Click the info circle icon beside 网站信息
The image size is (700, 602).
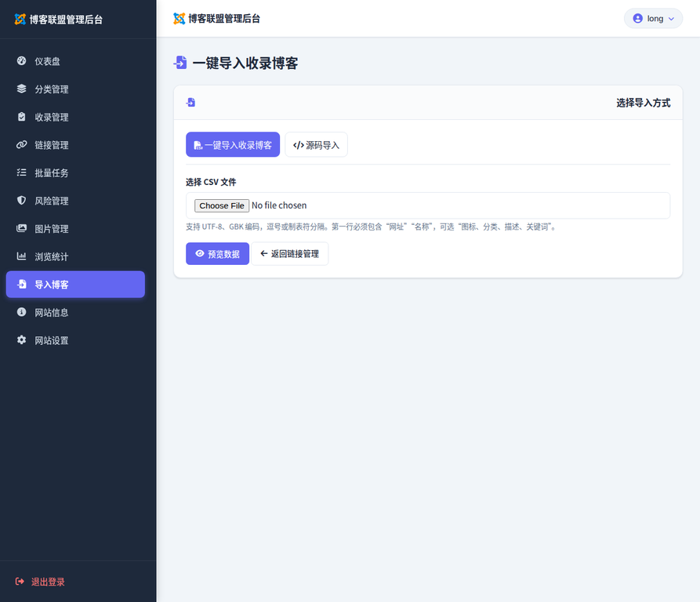click(21, 312)
